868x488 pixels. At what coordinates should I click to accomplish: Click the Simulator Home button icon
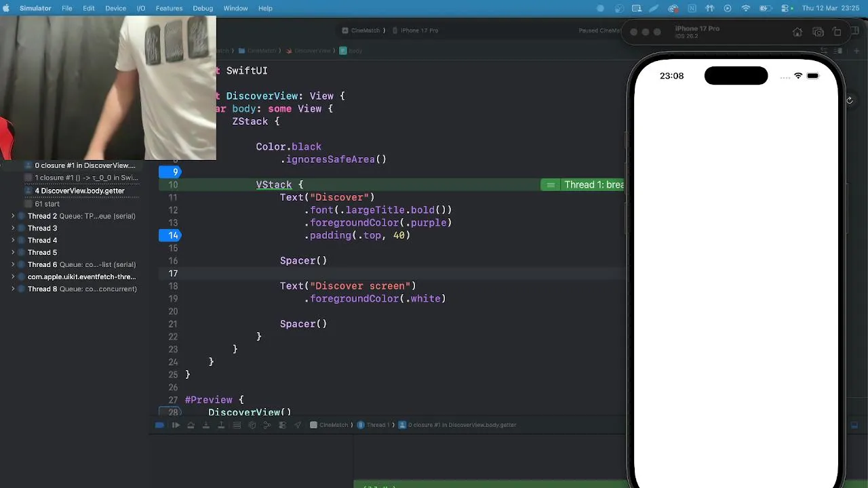[x=797, y=32]
